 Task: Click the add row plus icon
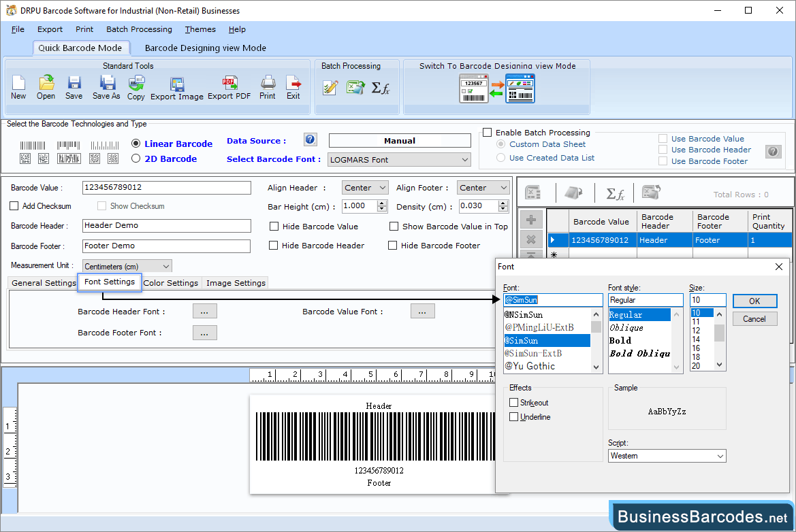pyautogui.click(x=531, y=220)
